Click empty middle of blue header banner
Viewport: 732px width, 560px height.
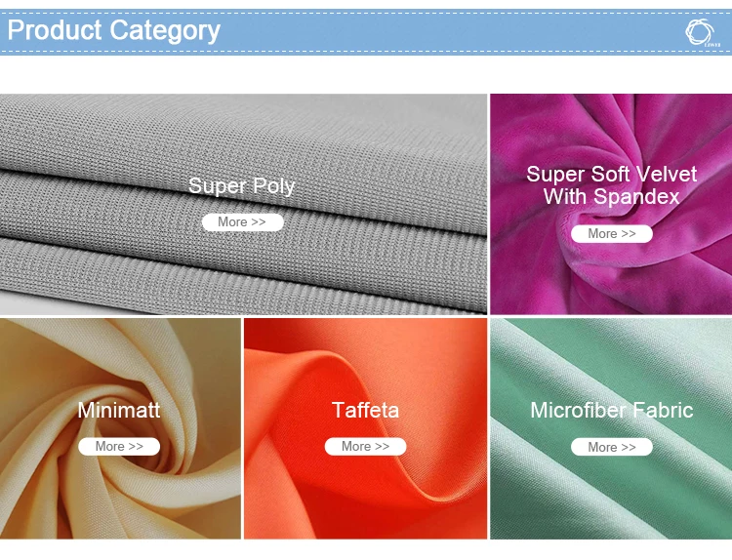click(439, 31)
